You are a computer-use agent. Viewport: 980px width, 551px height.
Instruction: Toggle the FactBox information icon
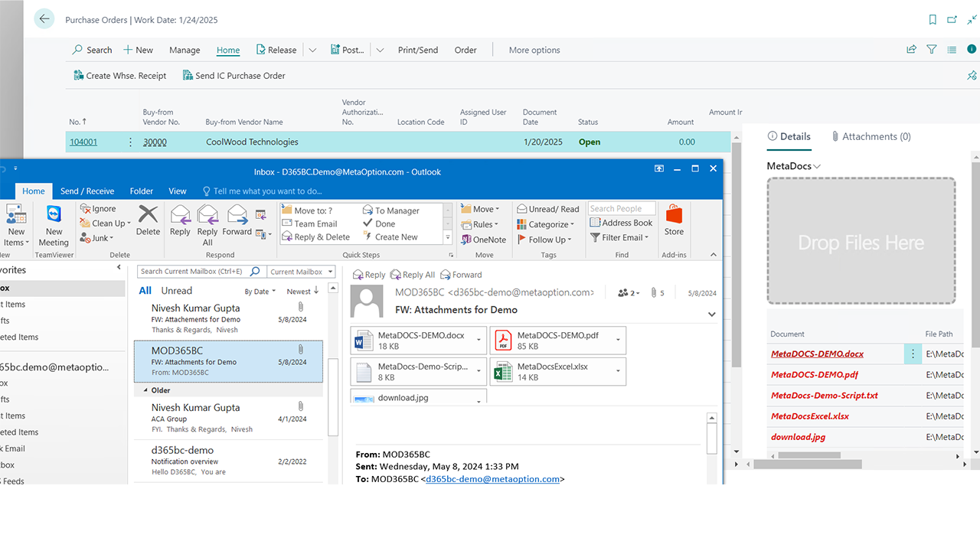point(972,49)
